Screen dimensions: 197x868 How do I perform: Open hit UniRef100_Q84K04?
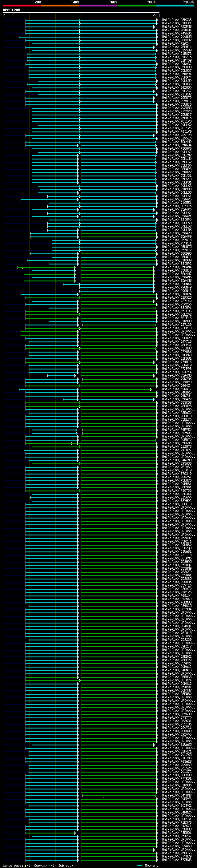(x=177, y=30)
